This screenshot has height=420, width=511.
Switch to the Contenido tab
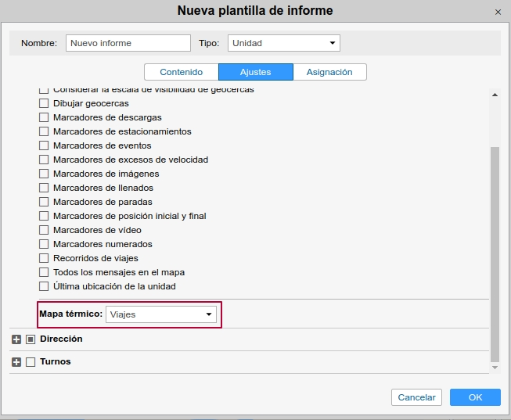181,72
